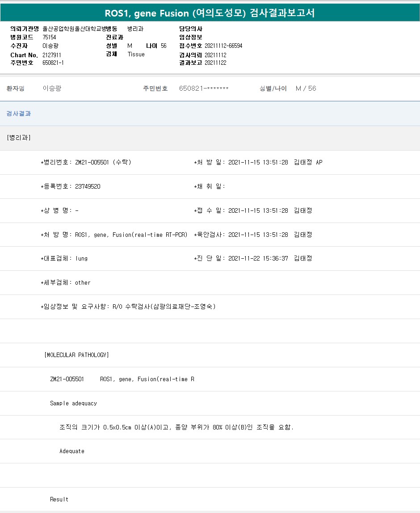This screenshot has width=420, height=513.
Task: Select the 대표검체 lung line
Action: (64, 258)
